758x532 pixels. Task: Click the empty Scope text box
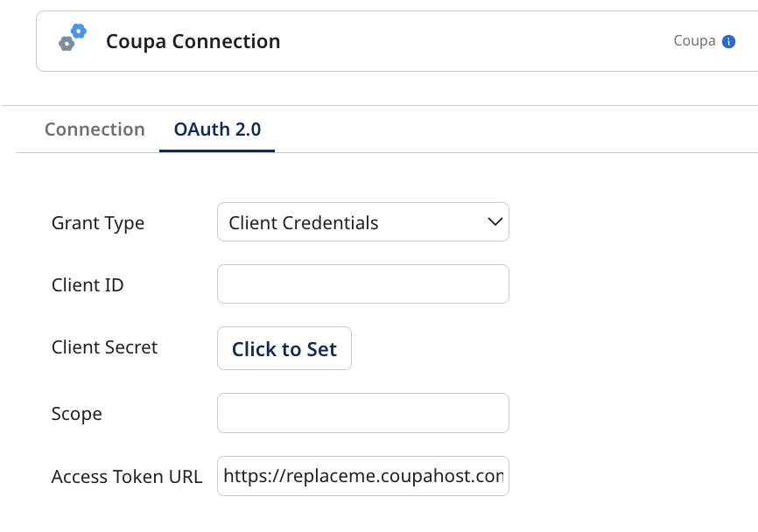[x=362, y=412]
